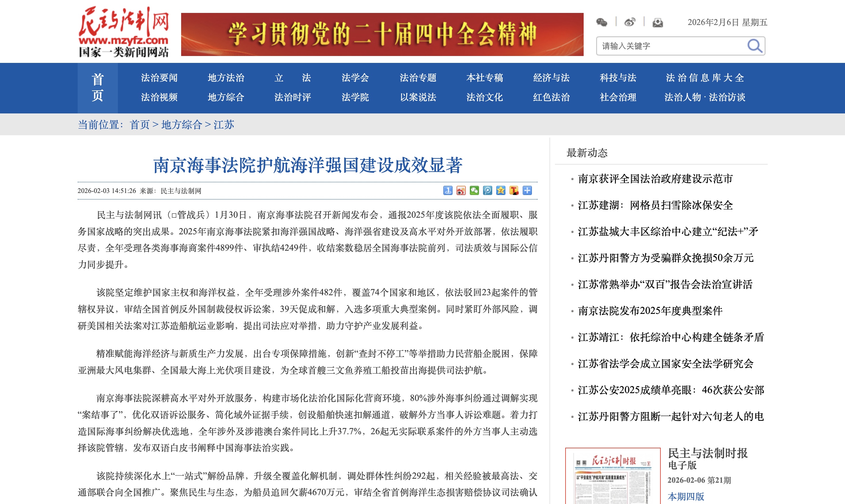Click 地方综合 in the breadcrumb

181,125
